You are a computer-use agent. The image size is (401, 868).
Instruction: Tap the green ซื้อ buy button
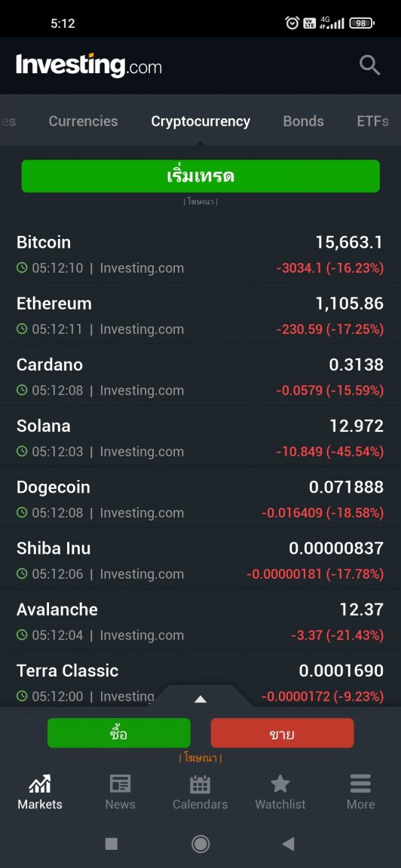coord(119,733)
